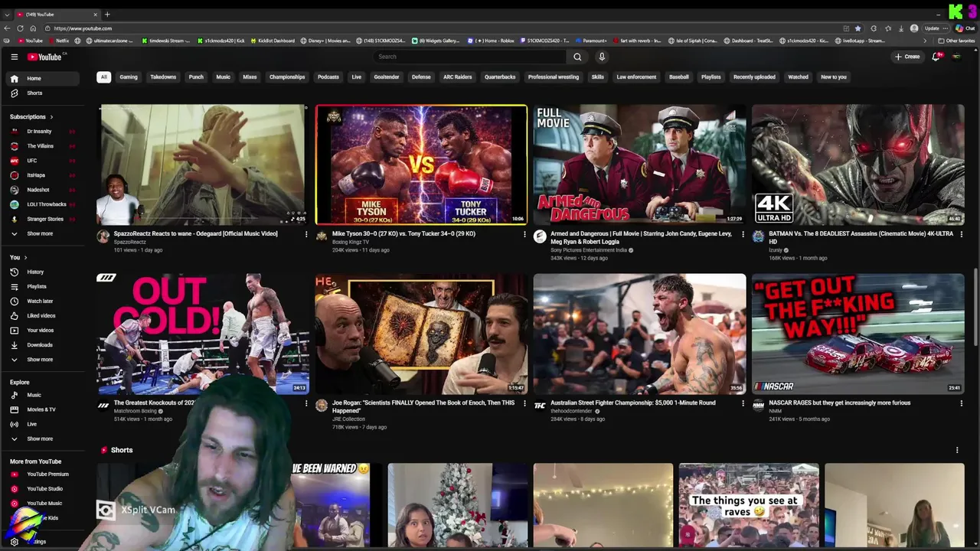Screen dimensions: 980x551
Task: Open Boxing Kingz TV channel name
Action: click(x=351, y=242)
